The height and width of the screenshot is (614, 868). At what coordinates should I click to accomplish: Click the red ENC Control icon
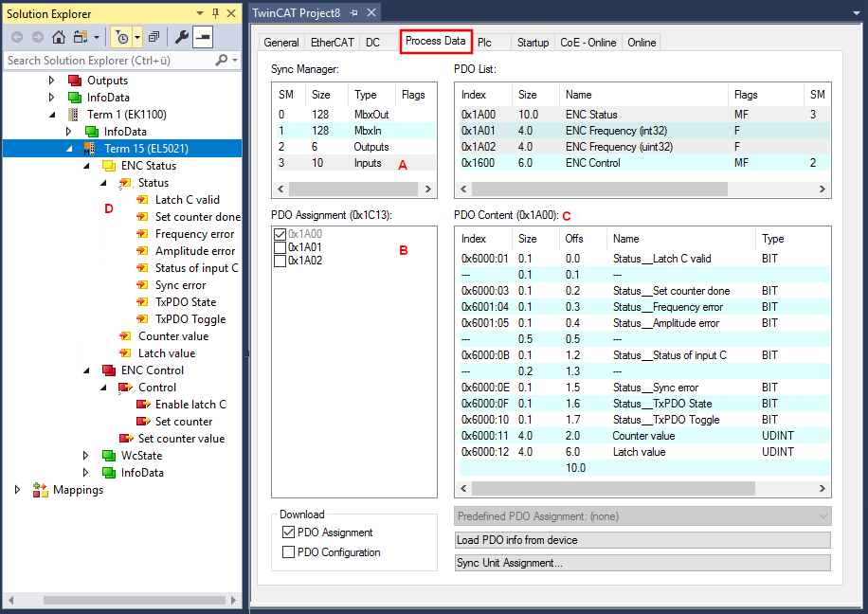(x=108, y=370)
